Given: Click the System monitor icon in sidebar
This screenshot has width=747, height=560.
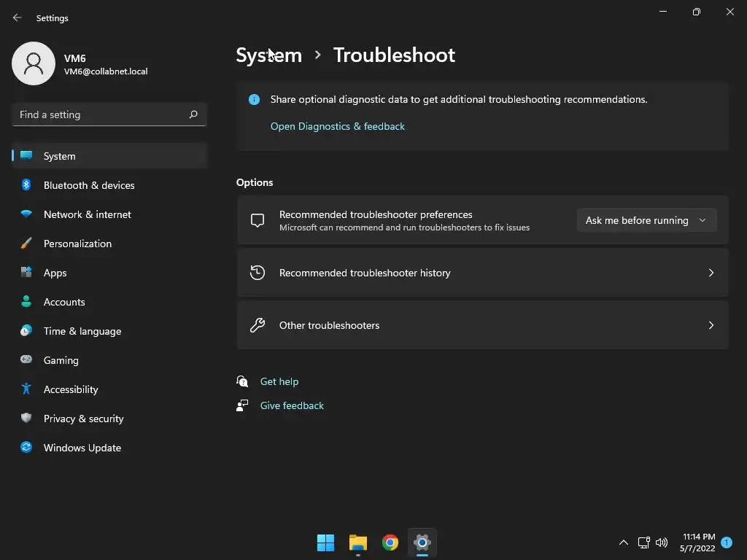Looking at the screenshot, I should 26,156.
